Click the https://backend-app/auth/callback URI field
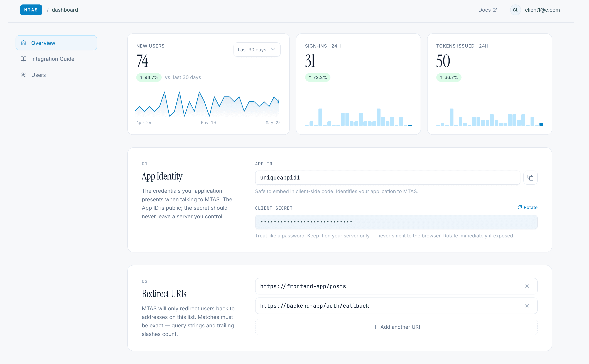Viewport: 589px width, 364px height. click(396, 306)
